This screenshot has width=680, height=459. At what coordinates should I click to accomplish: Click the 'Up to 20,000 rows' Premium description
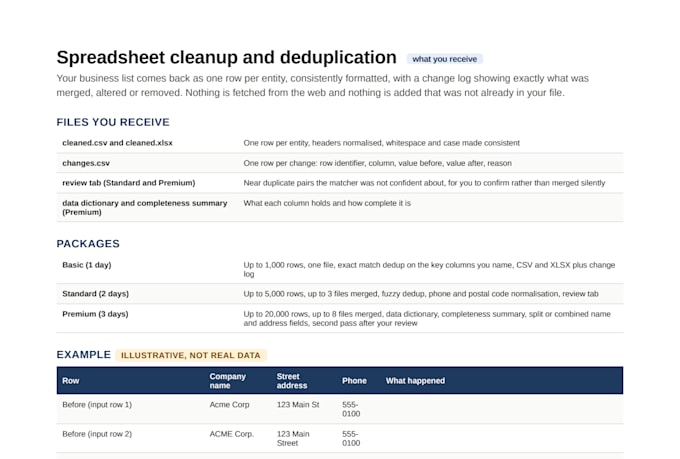(x=427, y=318)
